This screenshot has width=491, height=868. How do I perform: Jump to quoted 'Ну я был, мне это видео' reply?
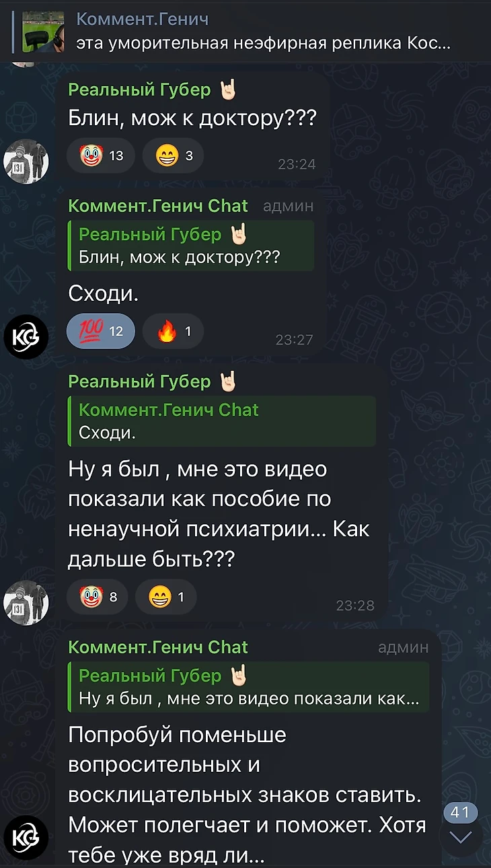[x=248, y=687]
